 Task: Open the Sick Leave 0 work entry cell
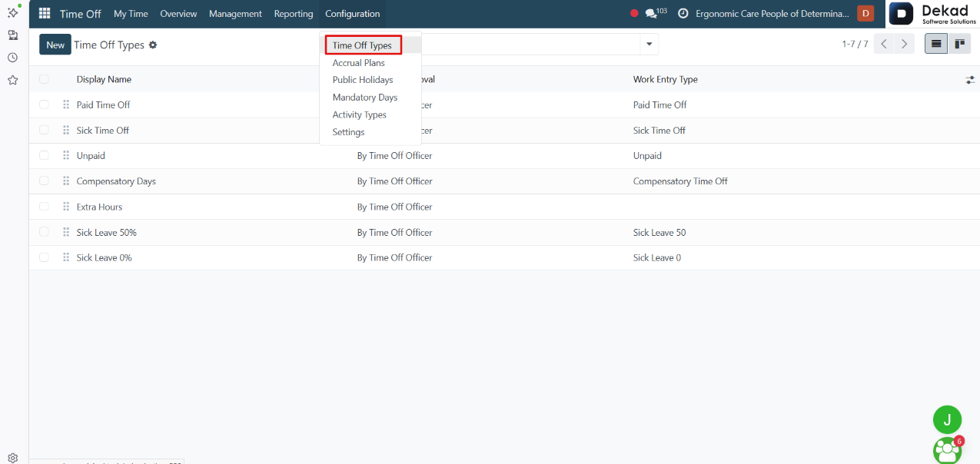coord(657,257)
